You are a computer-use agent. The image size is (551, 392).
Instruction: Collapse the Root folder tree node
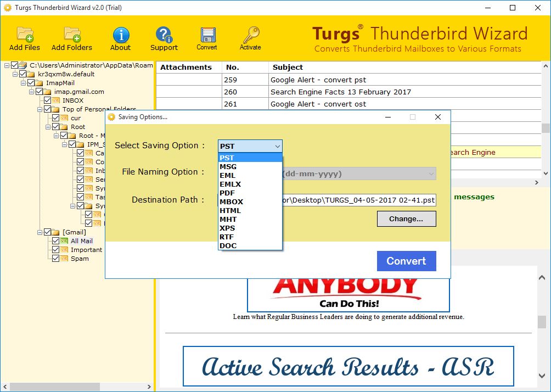coord(48,127)
